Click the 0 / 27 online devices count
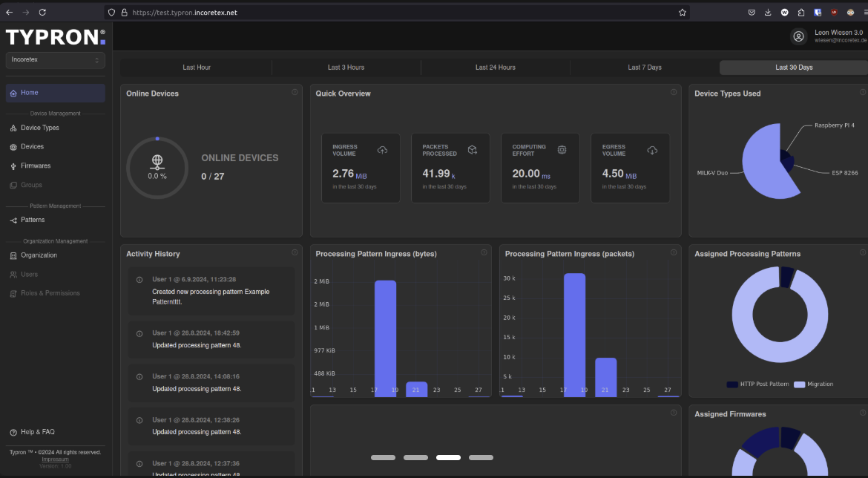Screen dimensions: 868x478 [213, 177]
